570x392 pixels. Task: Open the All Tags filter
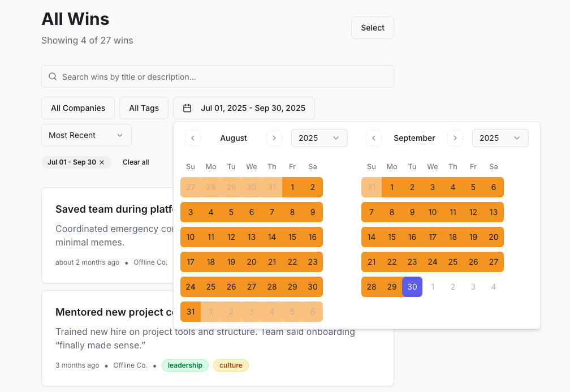tap(144, 107)
